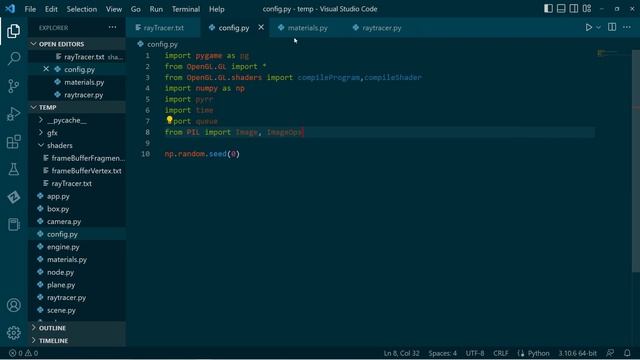Switch to the rayTracer.txt tab
Viewport: 640px width, 360px height.
(x=163, y=27)
